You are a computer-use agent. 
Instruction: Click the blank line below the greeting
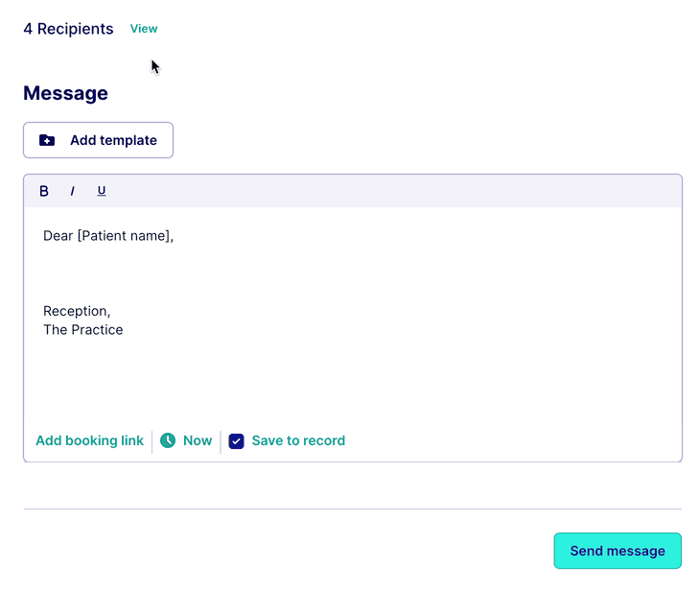pyautogui.click(x=192, y=273)
